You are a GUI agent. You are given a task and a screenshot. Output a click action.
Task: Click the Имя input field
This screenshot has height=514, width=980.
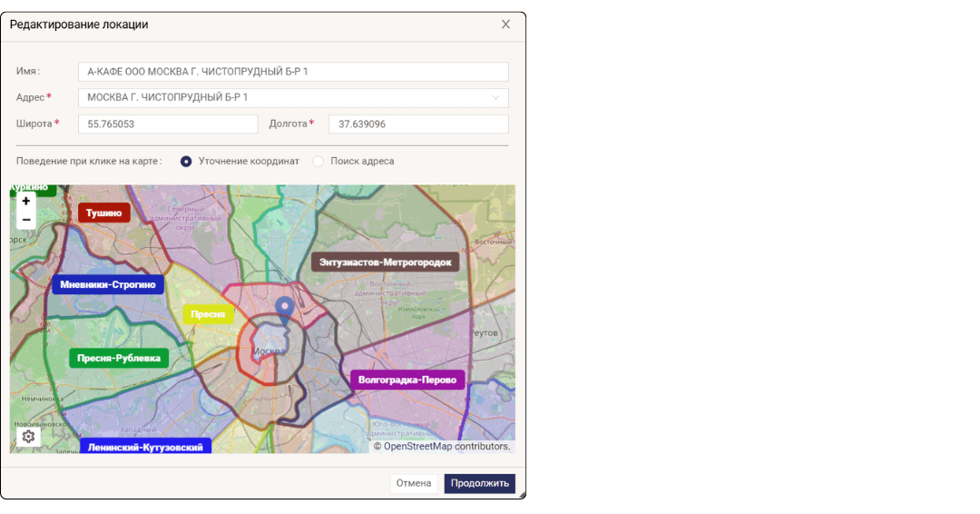click(x=293, y=72)
